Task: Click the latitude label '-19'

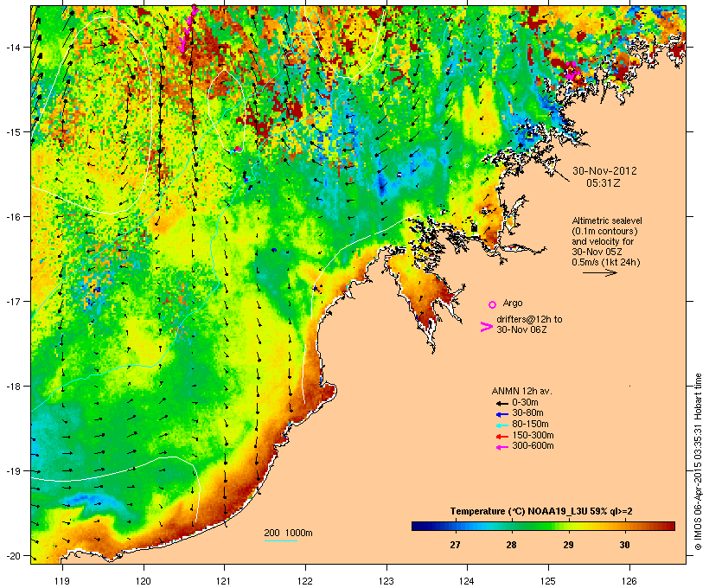Action: [12, 471]
